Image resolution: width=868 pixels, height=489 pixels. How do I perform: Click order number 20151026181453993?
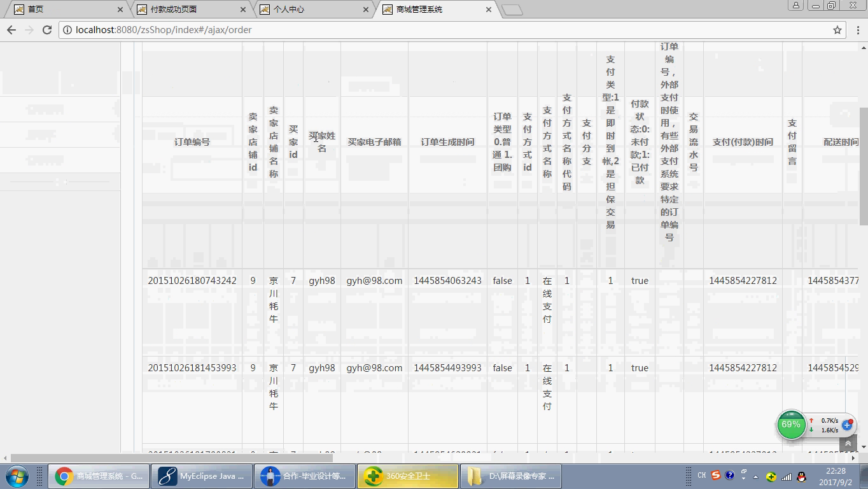click(x=192, y=368)
